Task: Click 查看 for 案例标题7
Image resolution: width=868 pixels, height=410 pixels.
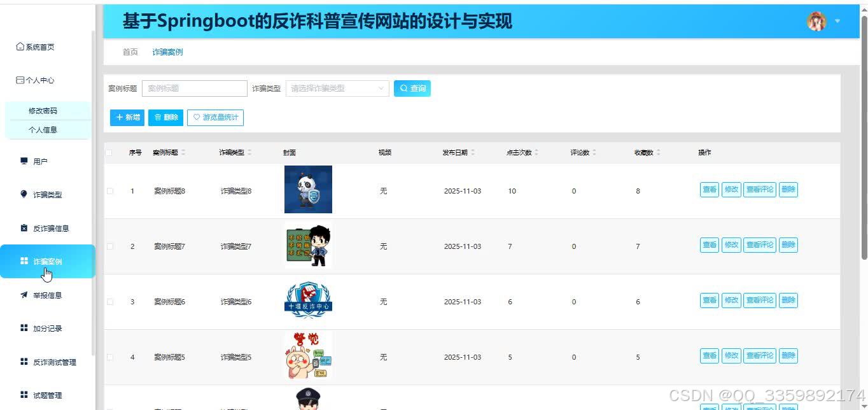Action: coord(710,244)
